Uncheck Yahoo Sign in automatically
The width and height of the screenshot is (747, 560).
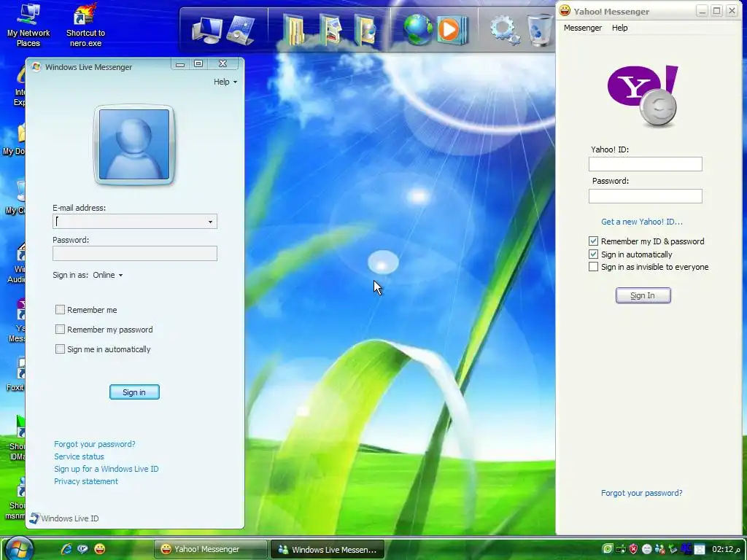click(x=593, y=254)
